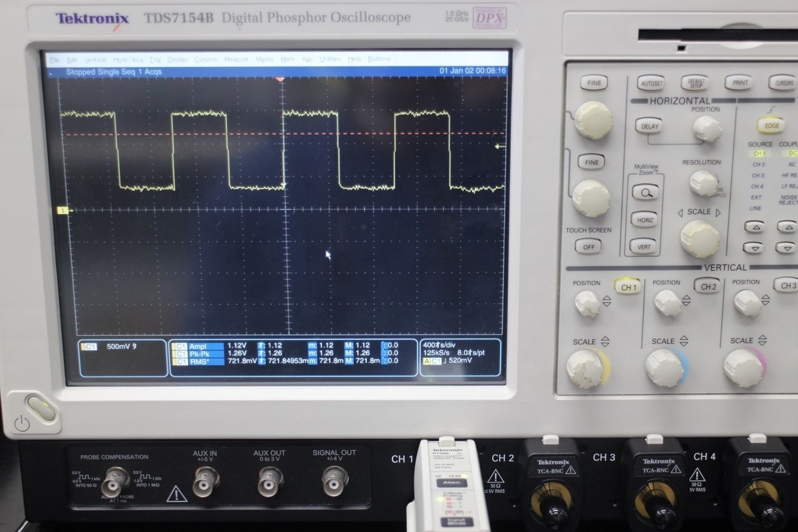Click the HORIZ zoom button

(645, 220)
